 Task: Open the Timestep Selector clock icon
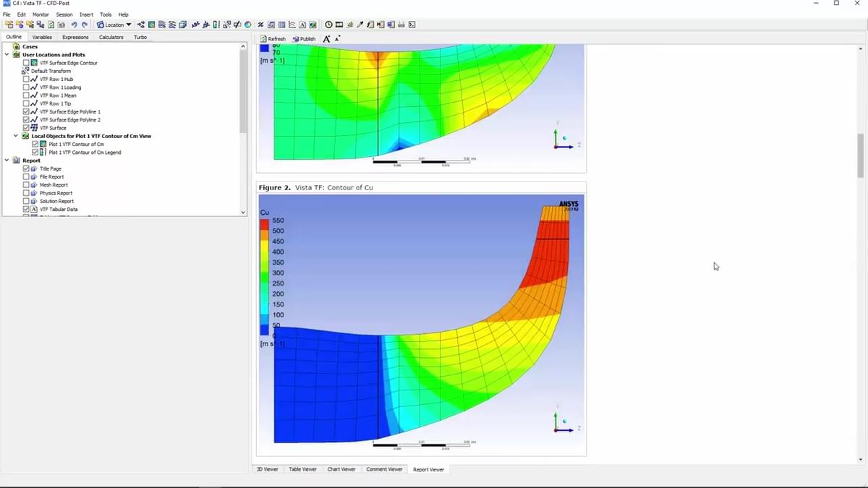(x=328, y=25)
